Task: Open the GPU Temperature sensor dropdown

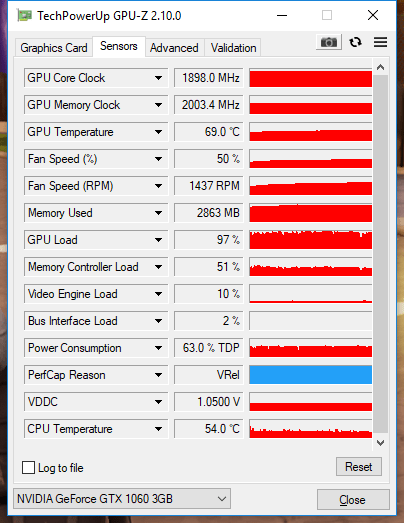Action: [158, 132]
